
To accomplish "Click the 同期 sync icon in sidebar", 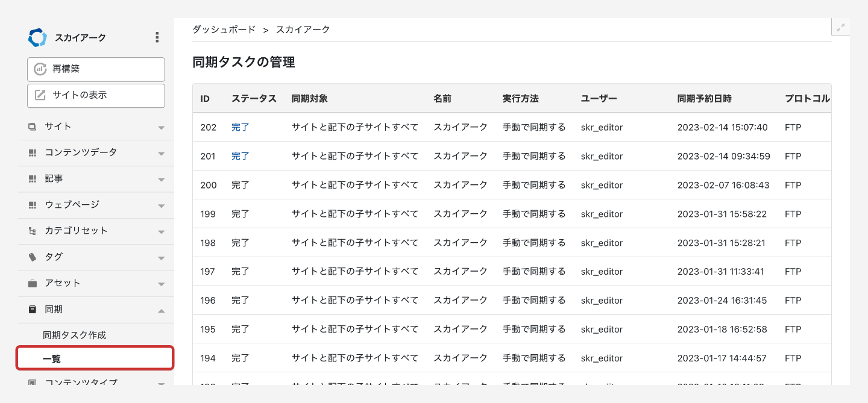I will (33, 310).
